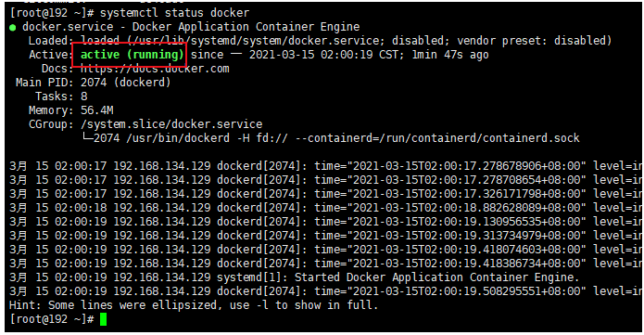Click the 02:00:18 dockerd log entry
Image resolution: width=644 pixels, height=335 pixels.
click(325, 208)
